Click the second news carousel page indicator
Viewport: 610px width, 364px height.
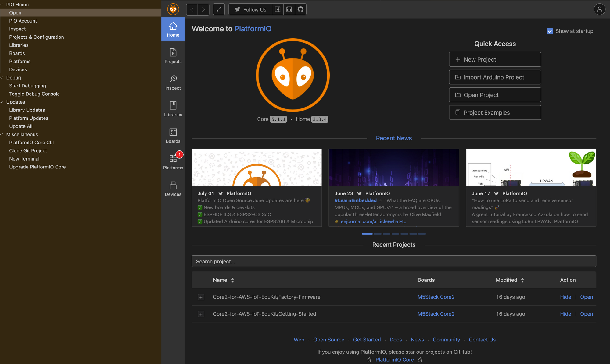click(378, 234)
